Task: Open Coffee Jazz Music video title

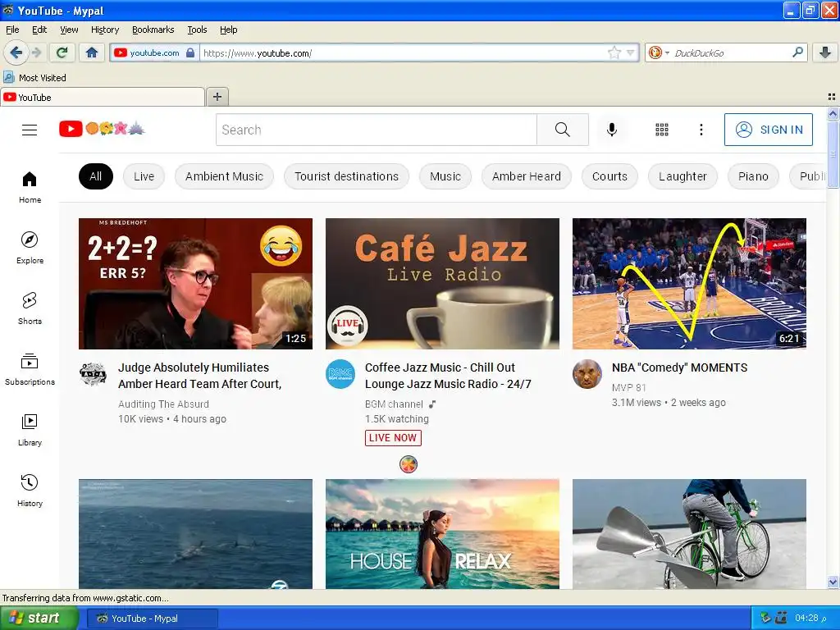Action: (448, 376)
